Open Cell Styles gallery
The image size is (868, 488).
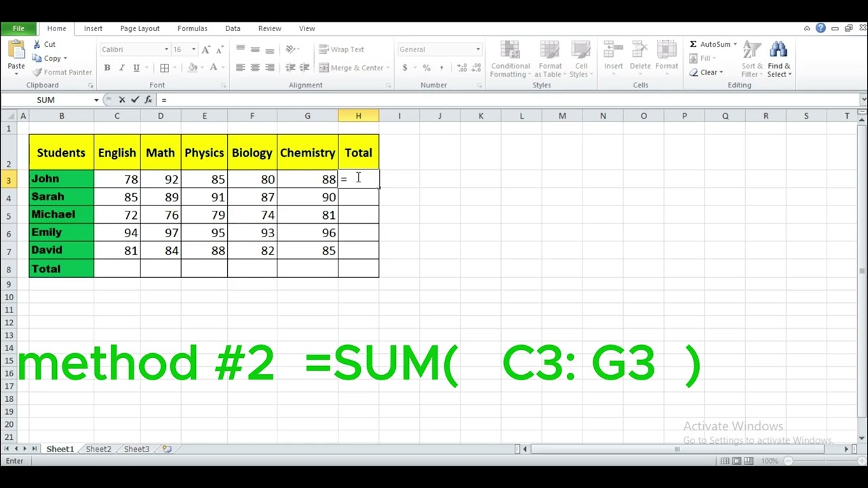point(580,59)
